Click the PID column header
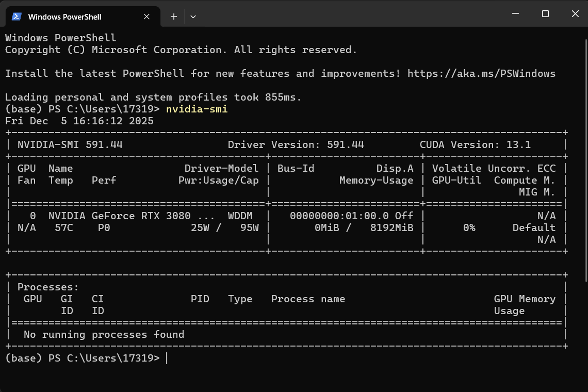Image resolution: width=588 pixels, height=392 pixels. [200, 299]
